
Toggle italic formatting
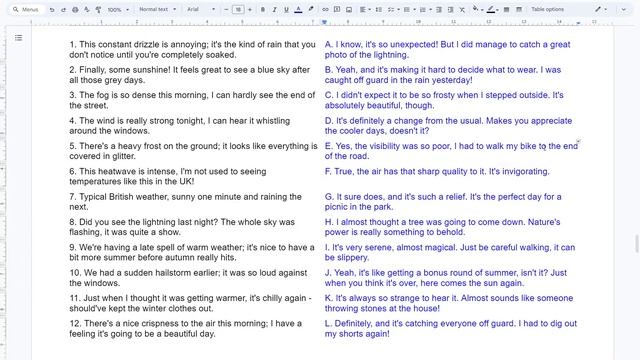tap(274, 9)
